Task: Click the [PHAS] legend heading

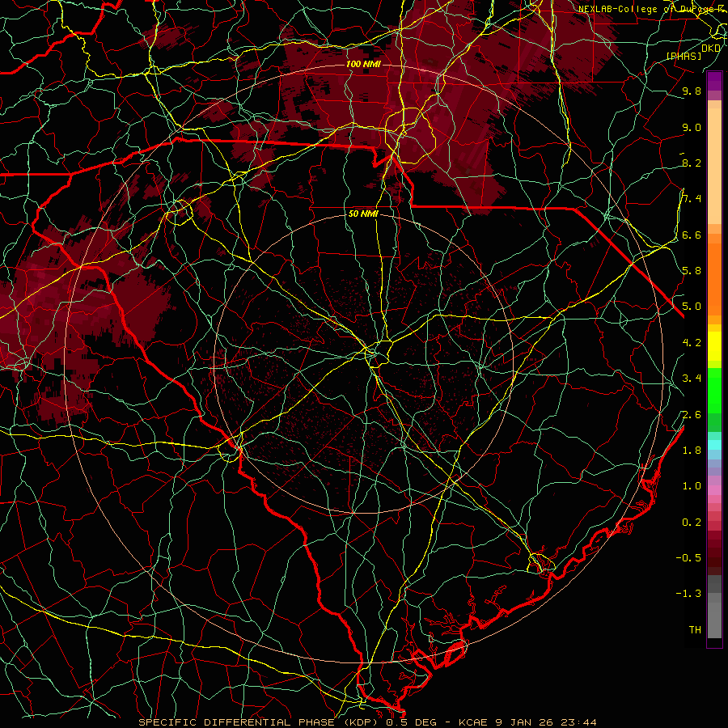Action: pyautogui.click(x=684, y=56)
